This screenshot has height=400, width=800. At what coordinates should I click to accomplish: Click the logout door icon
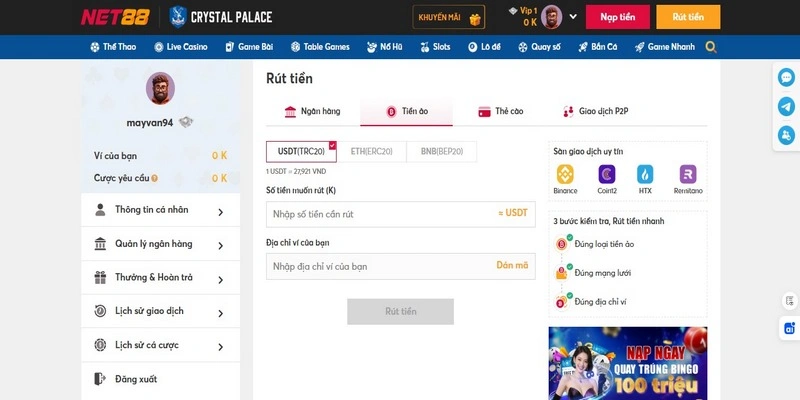point(100,379)
